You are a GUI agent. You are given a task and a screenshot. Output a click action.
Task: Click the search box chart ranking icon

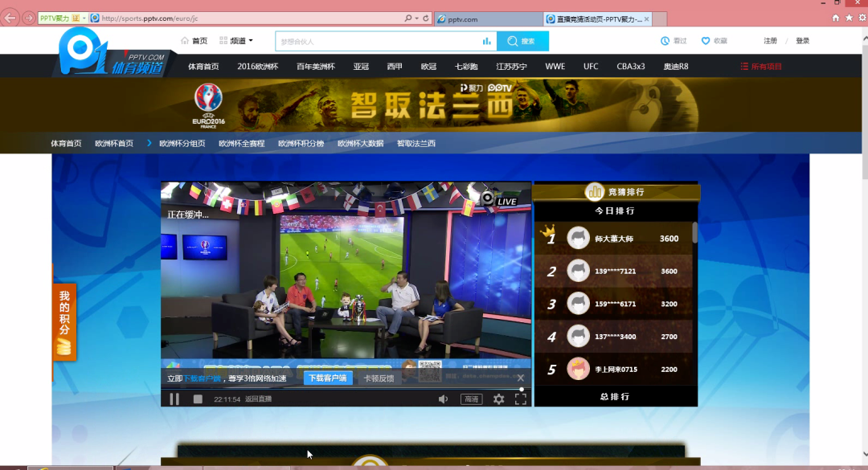(486, 41)
